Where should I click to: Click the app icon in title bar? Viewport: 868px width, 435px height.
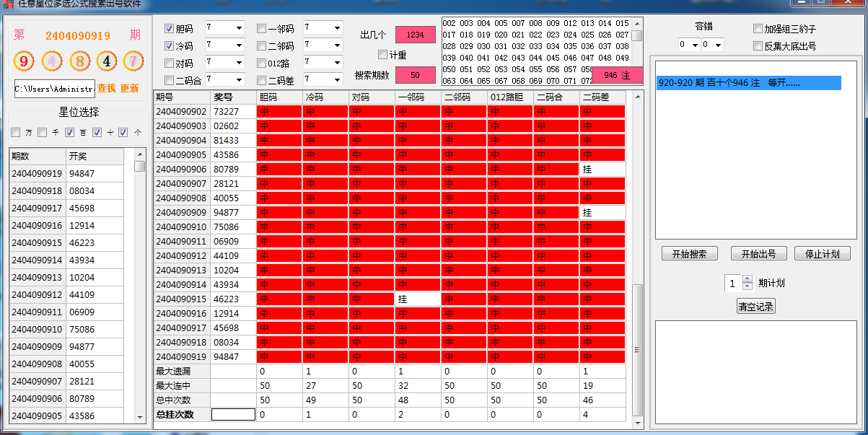pos(9,4)
